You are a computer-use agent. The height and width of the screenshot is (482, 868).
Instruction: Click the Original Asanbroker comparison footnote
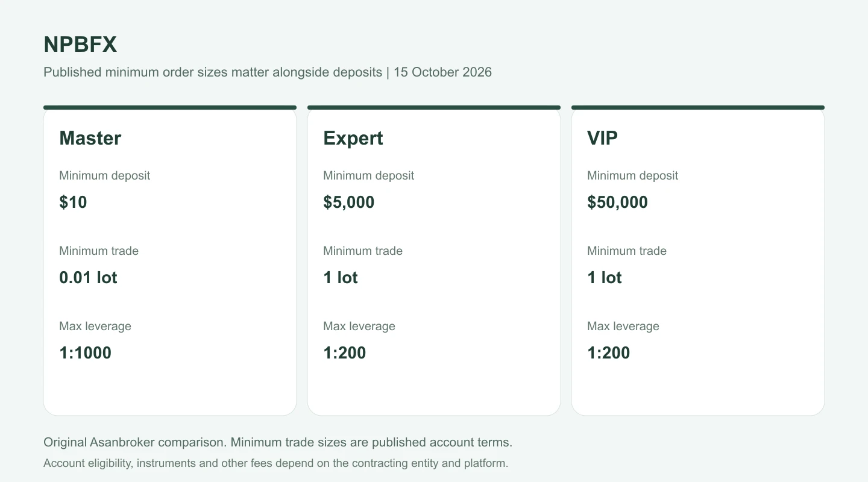278,442
